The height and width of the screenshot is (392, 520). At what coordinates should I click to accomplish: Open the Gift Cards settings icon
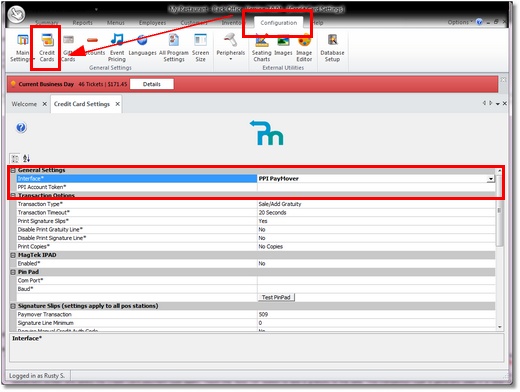(x=68, y=48)
